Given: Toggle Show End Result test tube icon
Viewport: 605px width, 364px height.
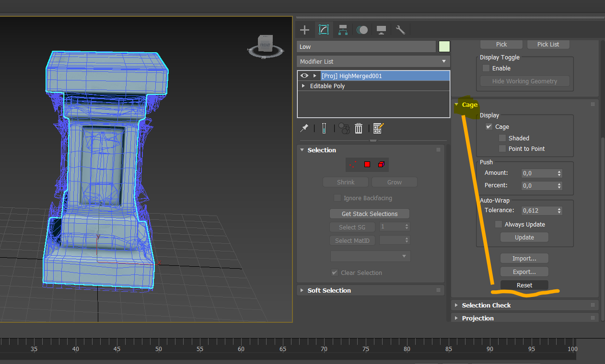Looking at the screenshot, I should 324,128.
